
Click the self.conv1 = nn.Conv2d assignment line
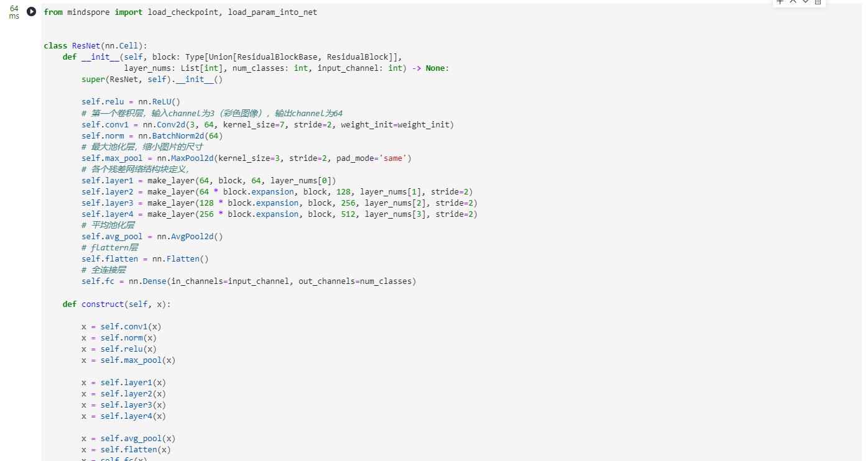(x=268, y=124)
